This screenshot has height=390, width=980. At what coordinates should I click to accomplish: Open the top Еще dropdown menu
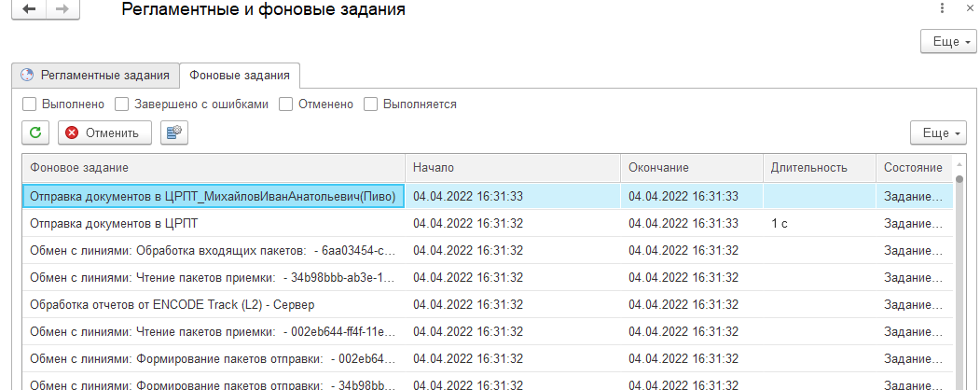click(x=947, y=42)
